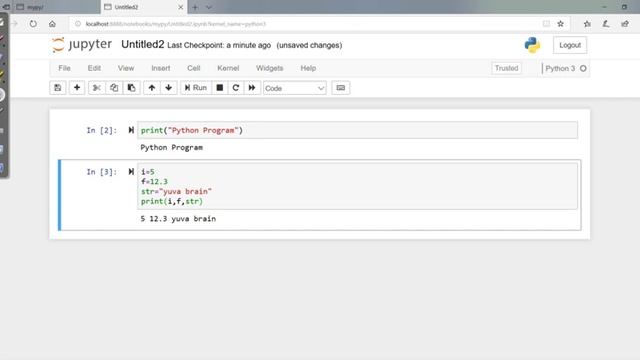Open the Kernel menu
Image resolution: width=640 pixels, height=360 pixels.
[x=228, y=68]
